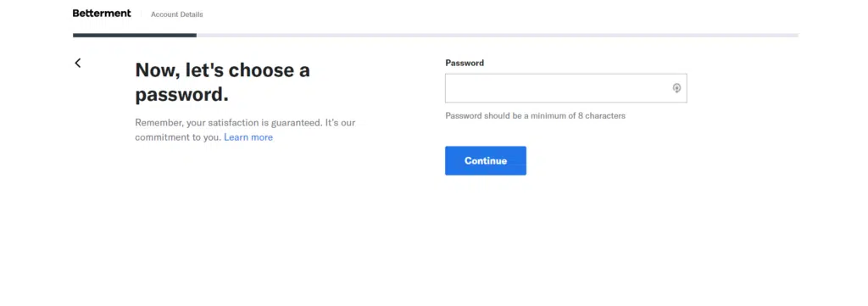Screen dimensions: 868x306
Task: Focus the empty Password input field
Action: click(565, 88)
